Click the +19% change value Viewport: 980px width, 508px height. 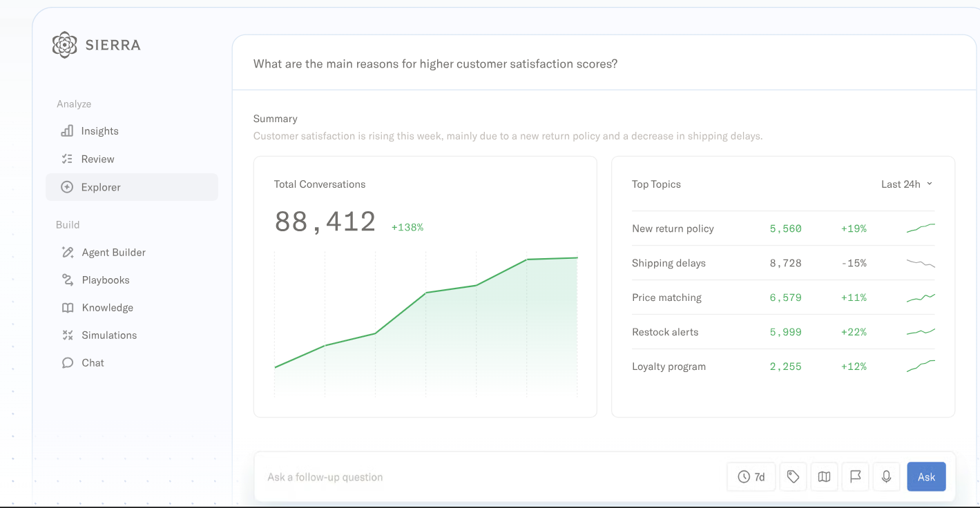[x=854, y=228]
